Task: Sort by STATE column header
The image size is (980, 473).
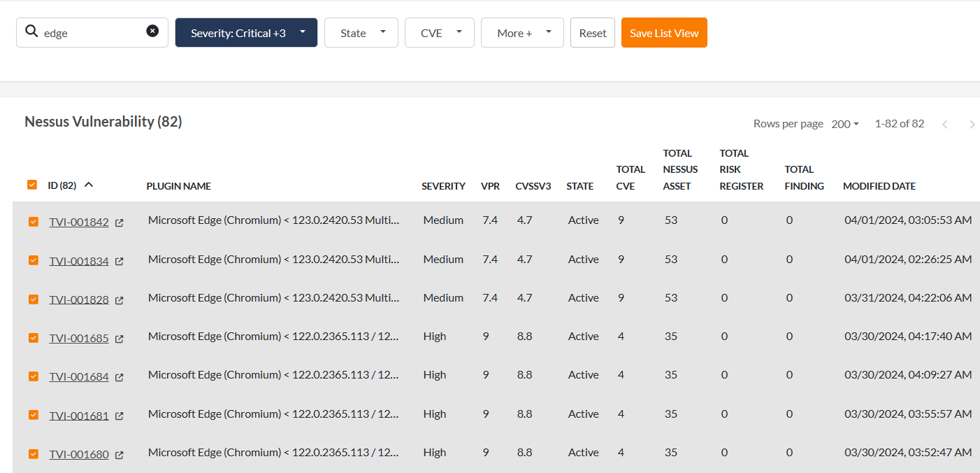Action: (x=580, y=186)
